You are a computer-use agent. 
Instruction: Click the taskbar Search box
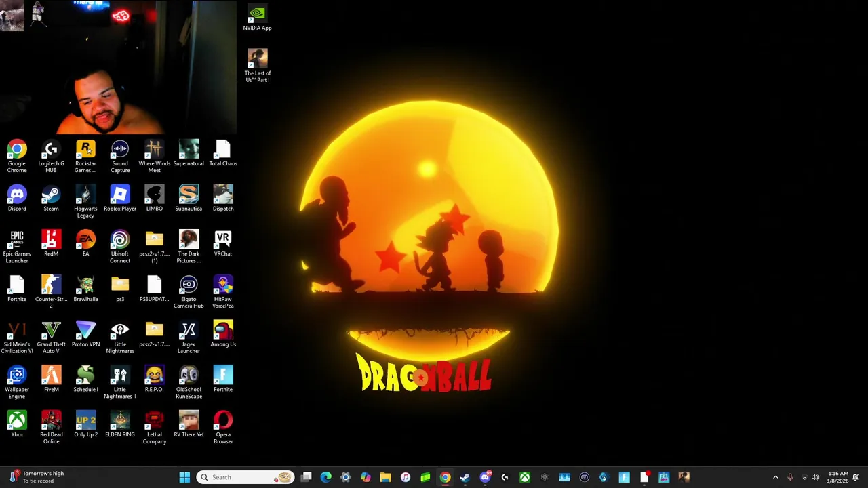click(x=245, y=477)
